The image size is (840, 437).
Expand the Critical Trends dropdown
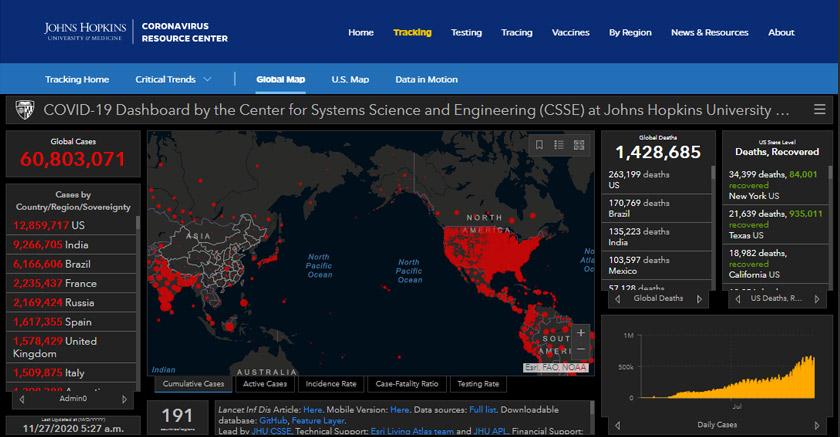tap(173, 79)
